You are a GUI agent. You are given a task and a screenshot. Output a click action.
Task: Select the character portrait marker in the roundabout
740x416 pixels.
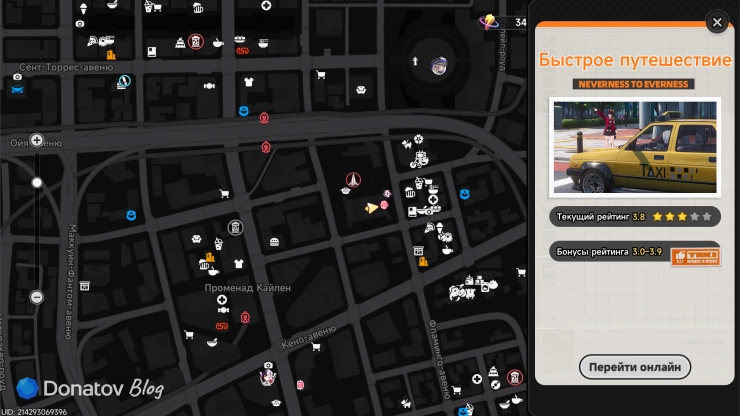[x=439, y=66]
